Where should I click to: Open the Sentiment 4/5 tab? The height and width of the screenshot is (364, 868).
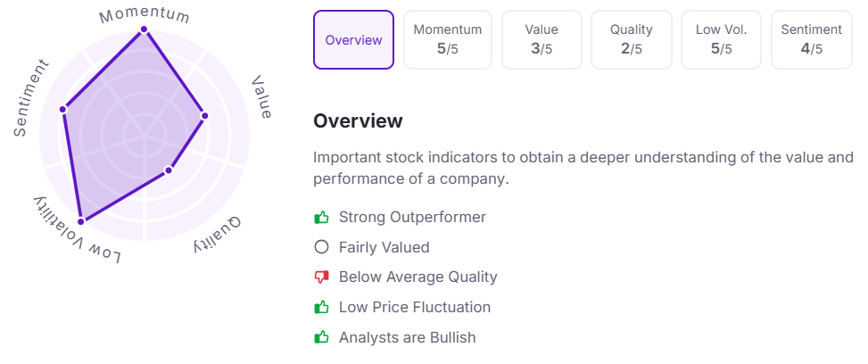[x=812, y=40]
